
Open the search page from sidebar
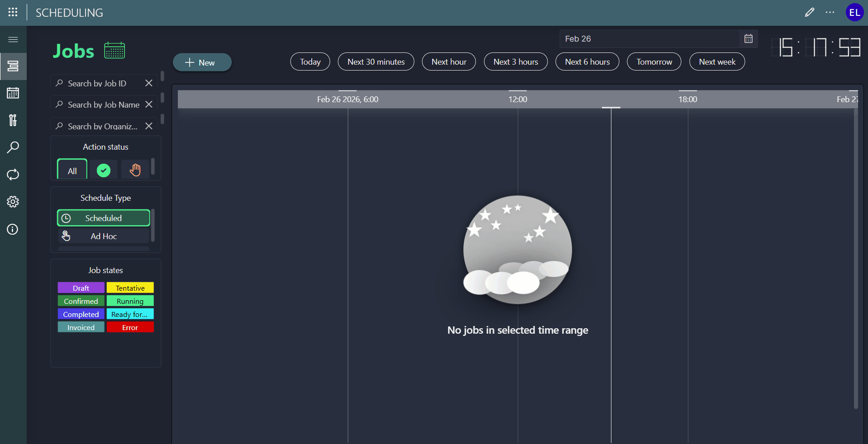[x=13, y=147]
